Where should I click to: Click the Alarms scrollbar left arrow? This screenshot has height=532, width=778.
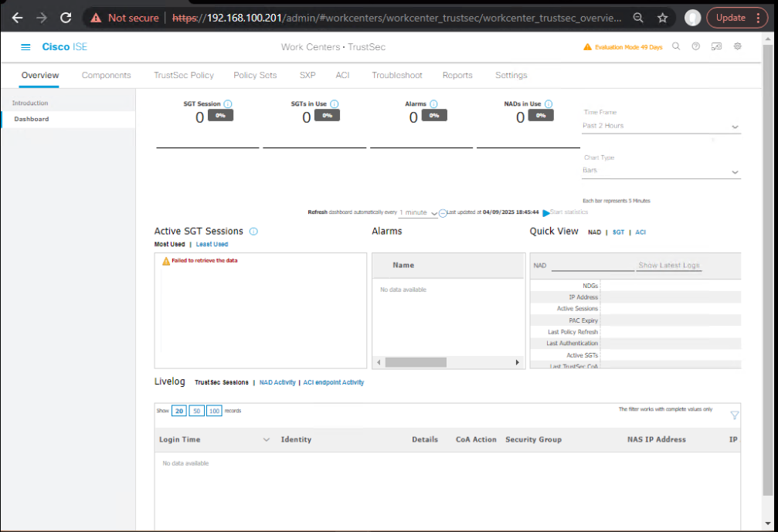[379, 362]
